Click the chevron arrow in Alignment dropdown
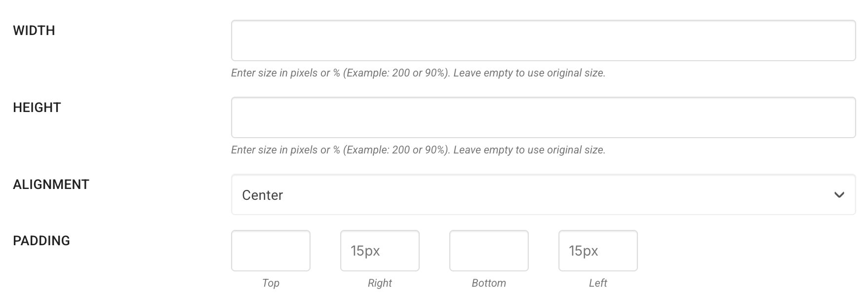Viewport: 868px width, 300px height. tap(839, 195)
